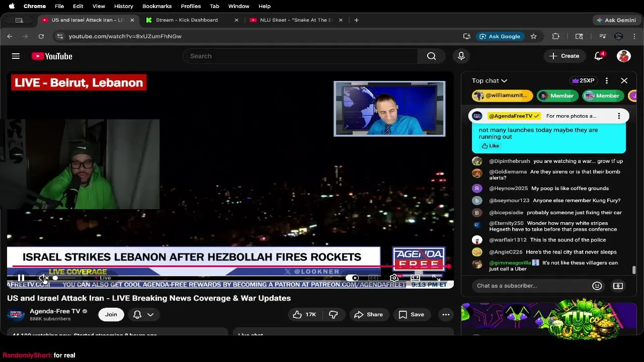Open the Chrome three-dot menu
Image resolution: width=644 pixels, height=362 pixels.
[634, 36]
